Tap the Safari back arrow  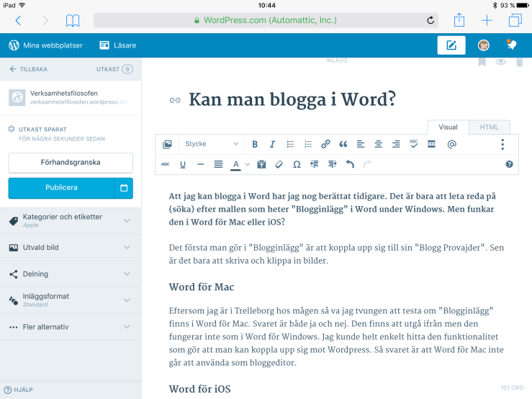pyautogui.click(x=18, y=21)
